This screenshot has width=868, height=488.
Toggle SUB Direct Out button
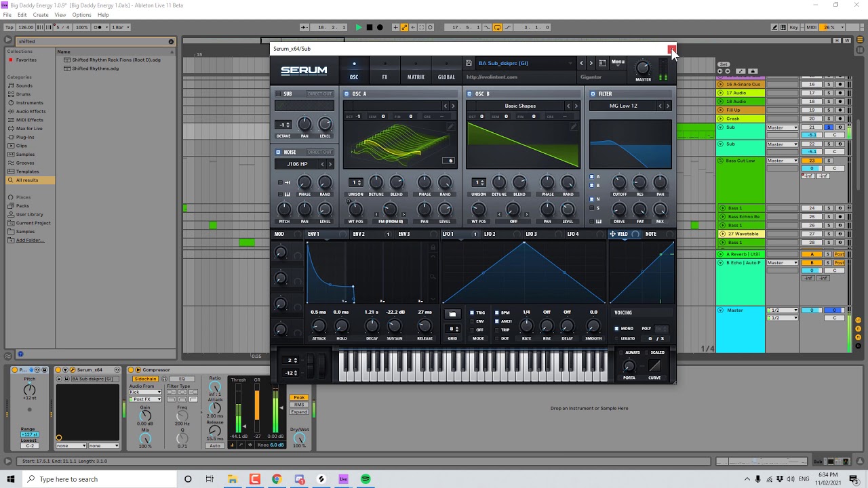point(319,94)
